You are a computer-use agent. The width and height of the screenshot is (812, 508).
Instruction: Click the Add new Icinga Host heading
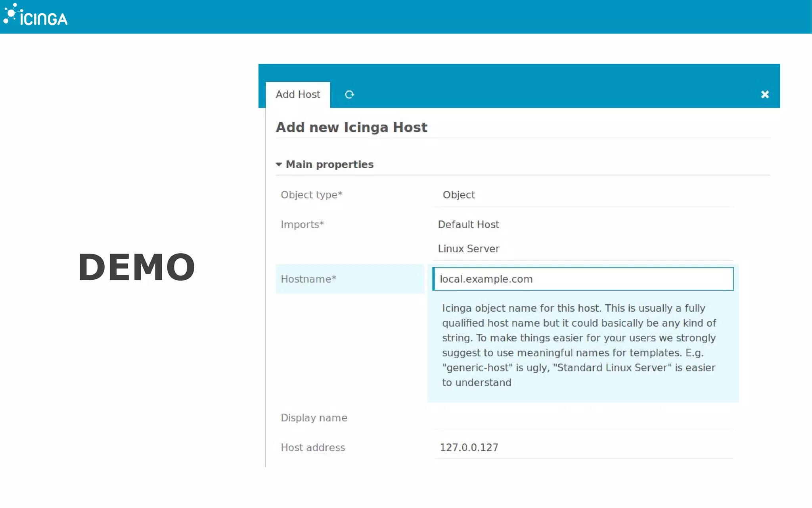pos(351,127)
